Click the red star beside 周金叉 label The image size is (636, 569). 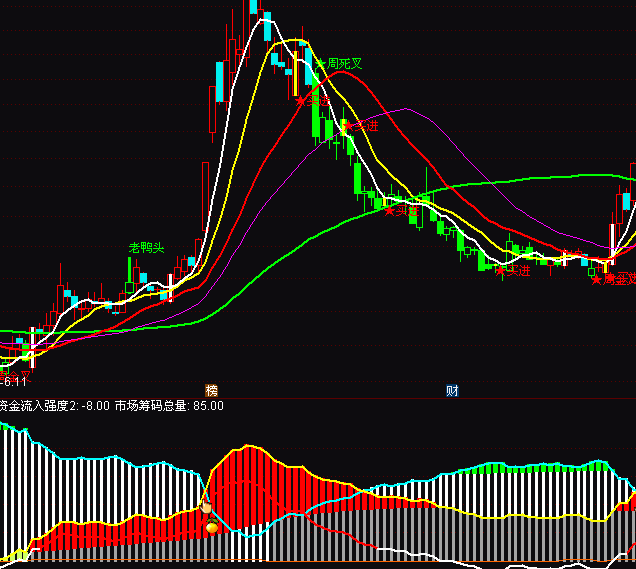pyautogui.click(x=596, y=281)
